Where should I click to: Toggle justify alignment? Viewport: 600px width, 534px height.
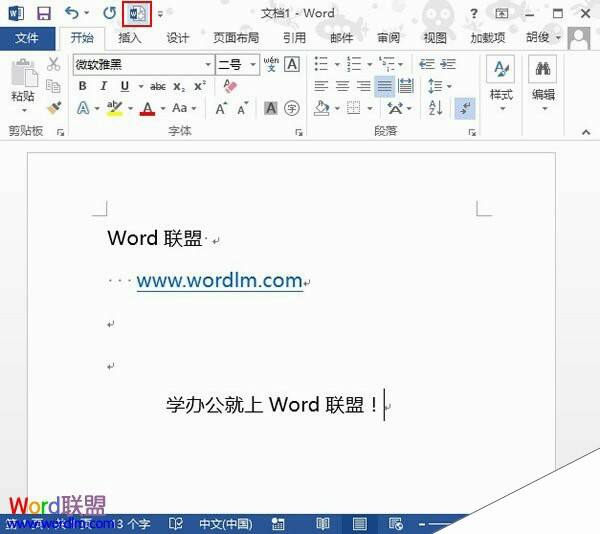385,86
